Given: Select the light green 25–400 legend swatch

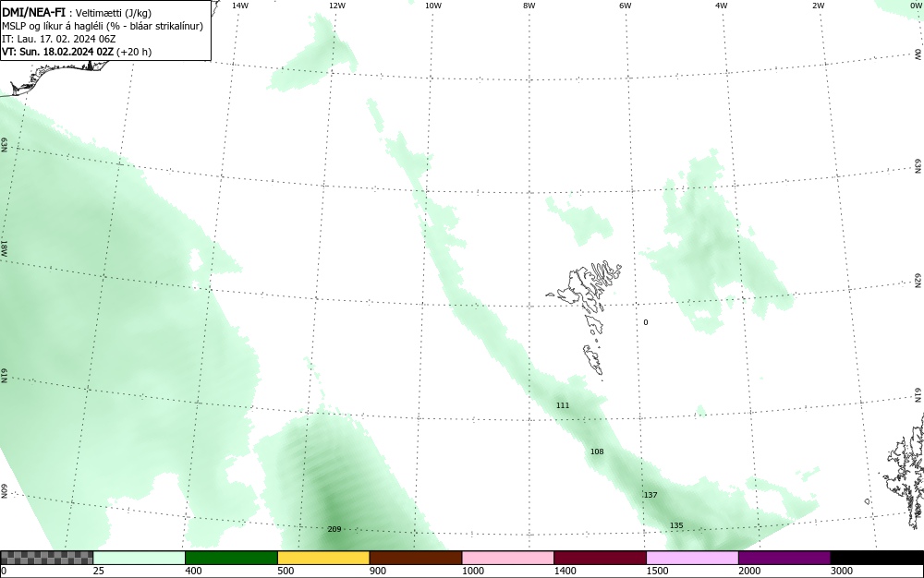Looking at the screenshot, I should click(x=140, y=558).
